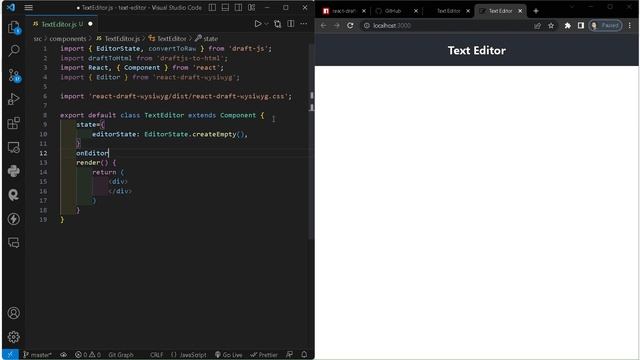Close the react-draft npm browser tab

[x=364, y=11]
